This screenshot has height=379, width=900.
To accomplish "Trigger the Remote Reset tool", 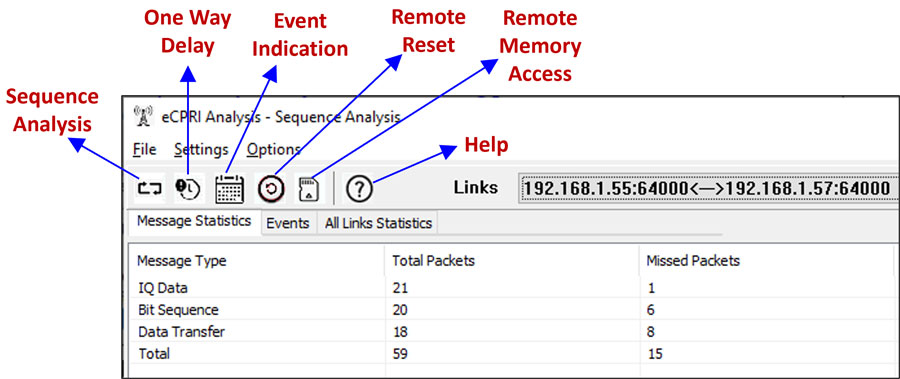I will (271, 188).
